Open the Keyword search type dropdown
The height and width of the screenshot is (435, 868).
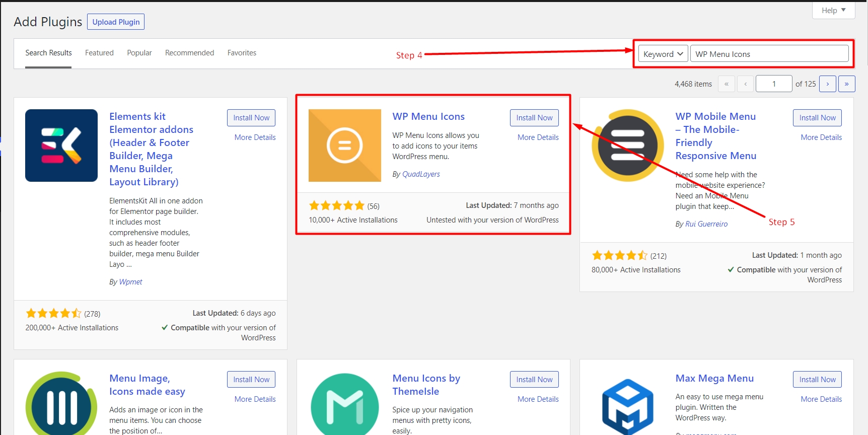point(663,54)
